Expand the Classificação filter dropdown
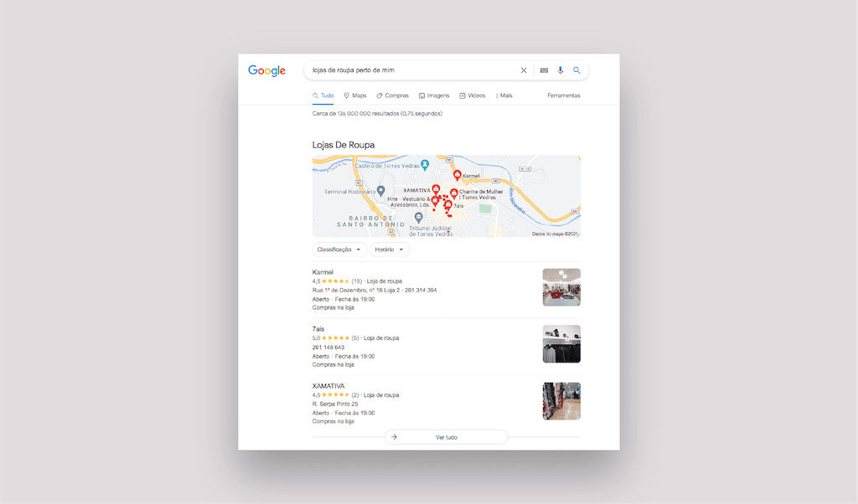858x504 pixels. pyautogui.click(x=339, y=249)
